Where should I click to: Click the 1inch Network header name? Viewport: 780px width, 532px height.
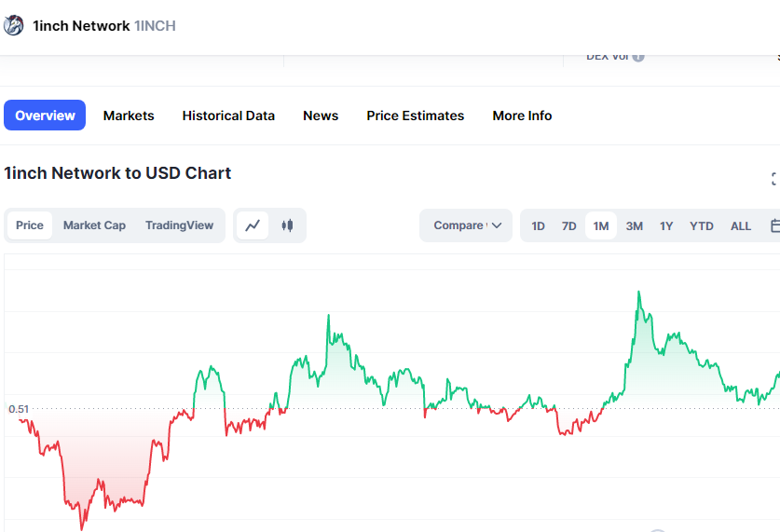click(x=81, y=26)
